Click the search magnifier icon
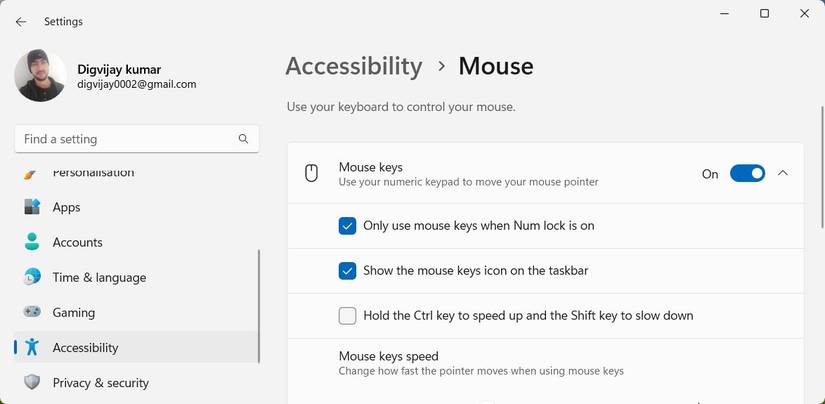 (x=243, y=139)
